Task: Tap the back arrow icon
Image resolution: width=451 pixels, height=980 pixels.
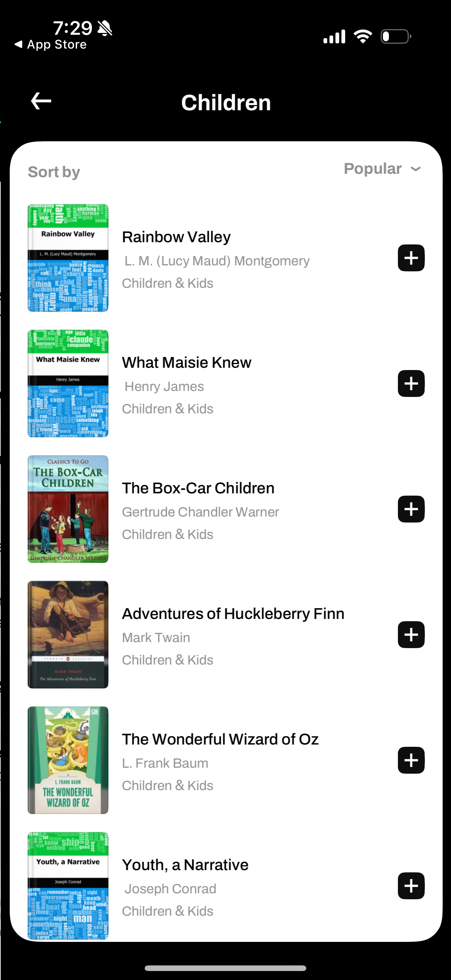Action: [41, 101]
